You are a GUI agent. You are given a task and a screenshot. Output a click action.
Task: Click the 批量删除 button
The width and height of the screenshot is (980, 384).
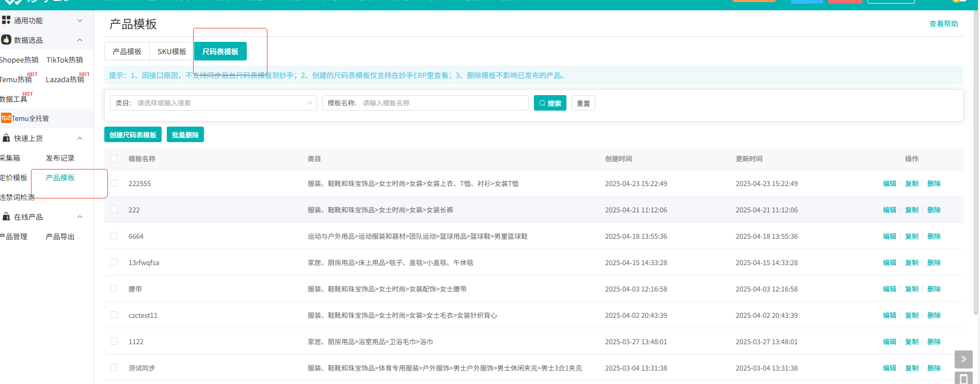click(185, 134)
